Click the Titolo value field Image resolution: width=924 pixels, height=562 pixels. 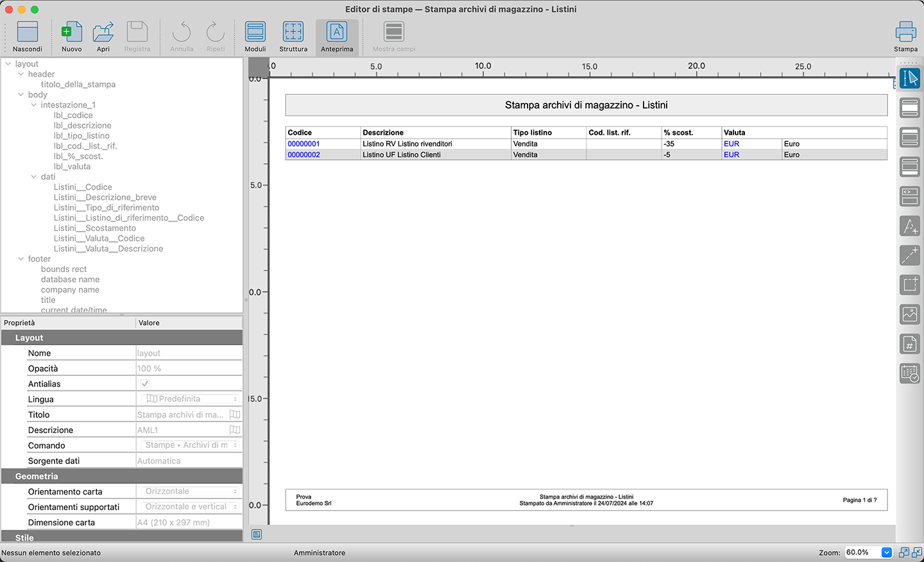(181, 414)
